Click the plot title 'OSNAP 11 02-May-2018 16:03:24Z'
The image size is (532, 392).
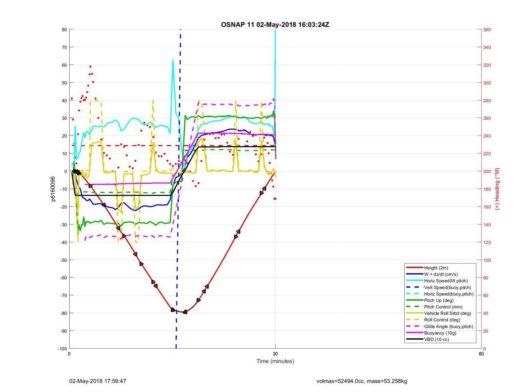click(x=275, y=24)
